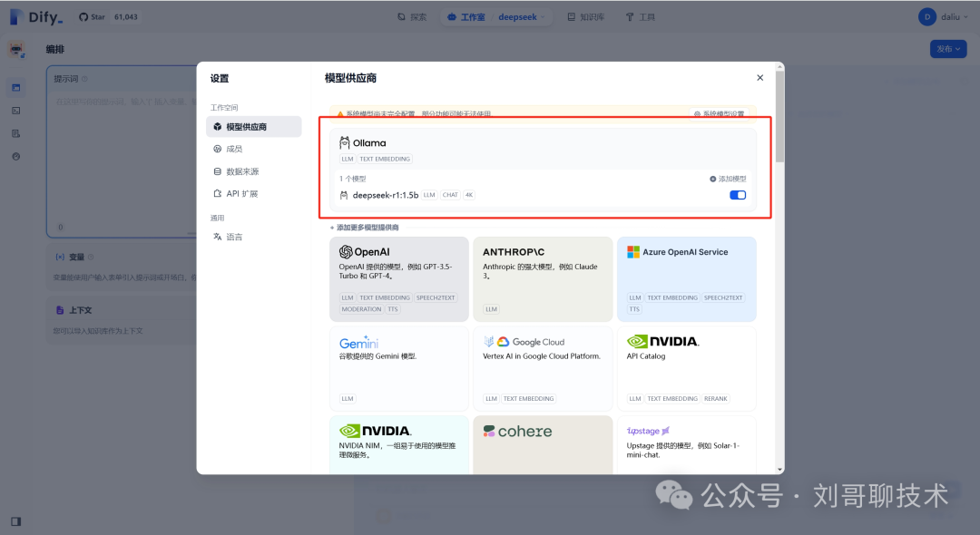Click the API 扩展 puzzle icon

click(218, 193)
